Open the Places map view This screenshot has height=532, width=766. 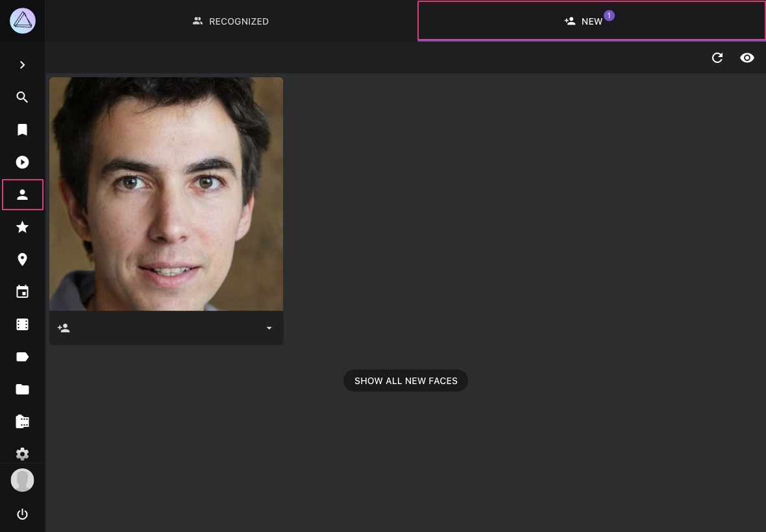point(23,260)
